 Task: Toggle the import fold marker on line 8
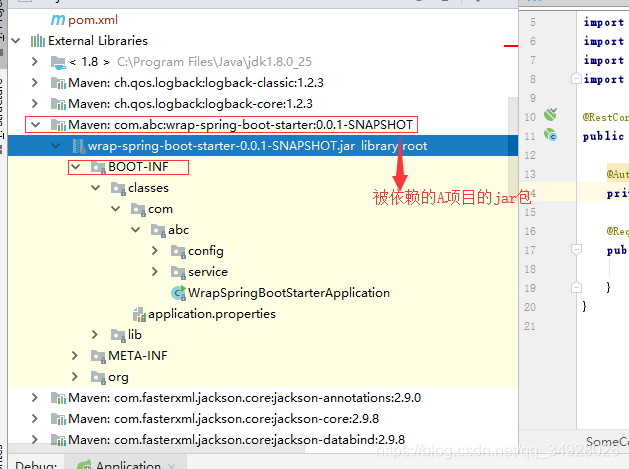[576, 79]
